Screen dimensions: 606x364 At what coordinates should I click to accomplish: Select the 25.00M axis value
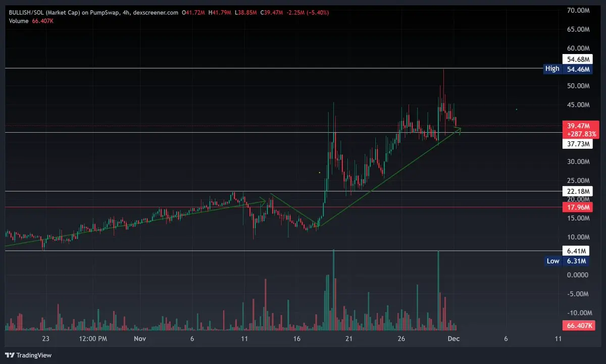(578, 180)
